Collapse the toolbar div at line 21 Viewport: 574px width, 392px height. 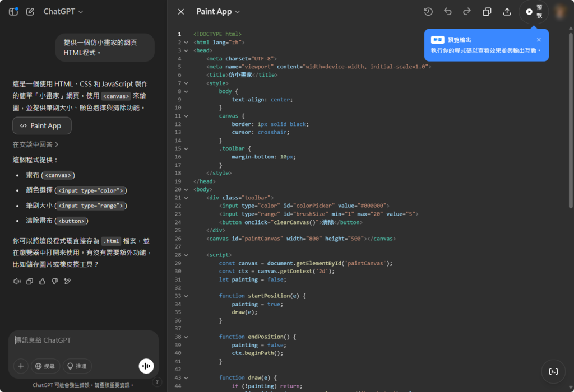[x=186, y=198]
